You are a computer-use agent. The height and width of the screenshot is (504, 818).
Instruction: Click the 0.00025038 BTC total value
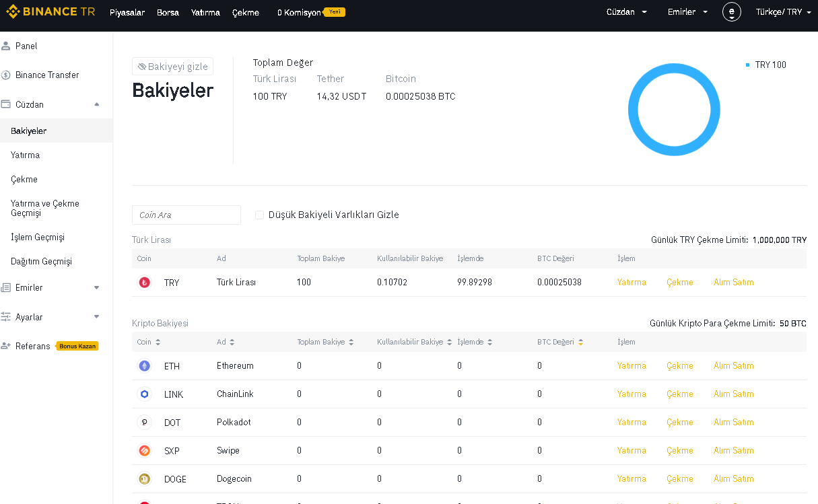(x=421, y=96)
